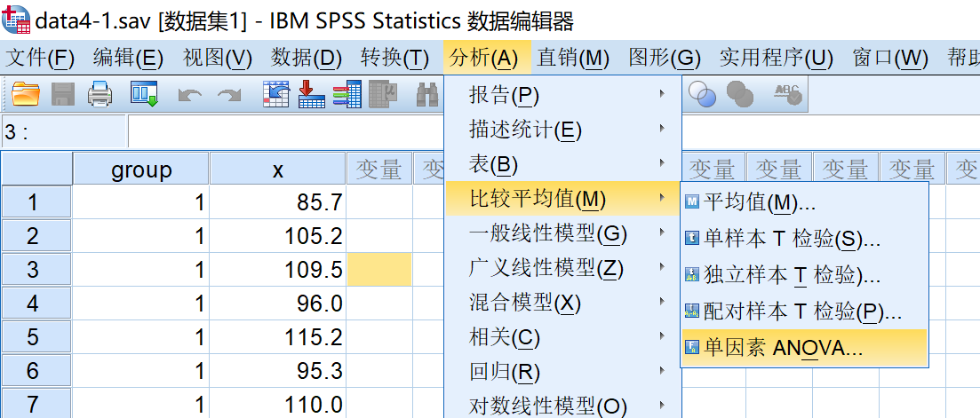Image resolution: width=980 pixels, height=418 pixels.
Task: Select row 5 header in the data grid
Action: pyautogui.click(x=36, y=338)
